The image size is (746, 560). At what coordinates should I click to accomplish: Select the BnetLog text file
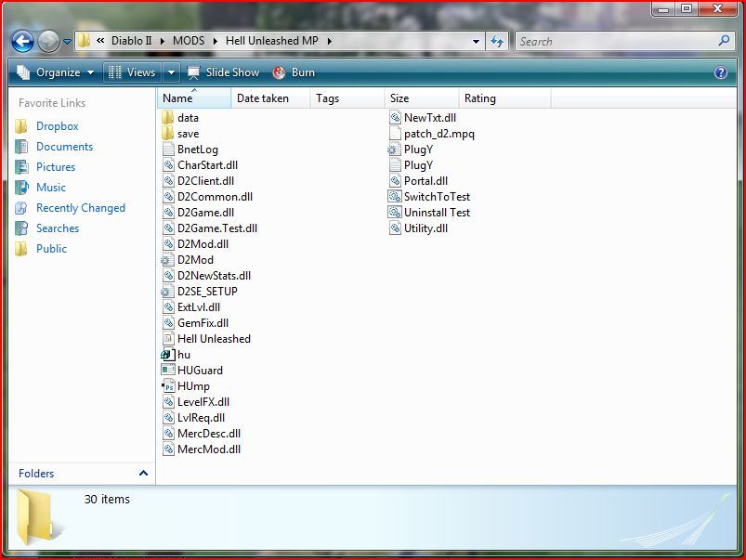[x=190, y=150]
